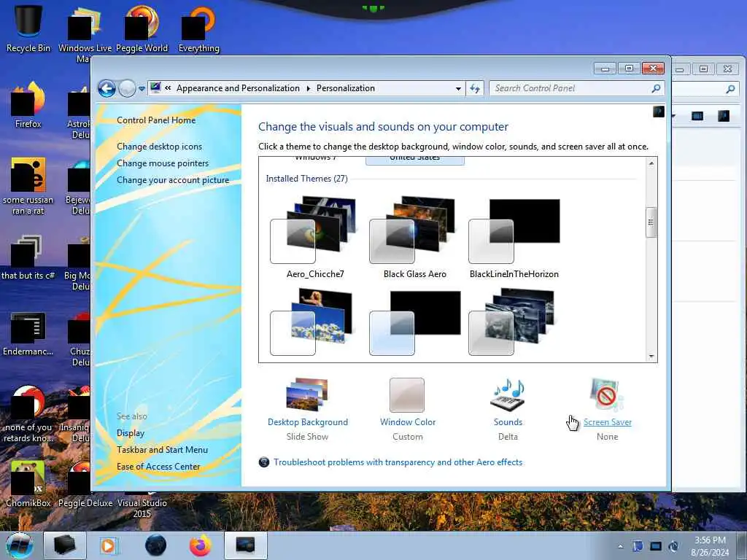Click the network tray icon

pos(656,546)
